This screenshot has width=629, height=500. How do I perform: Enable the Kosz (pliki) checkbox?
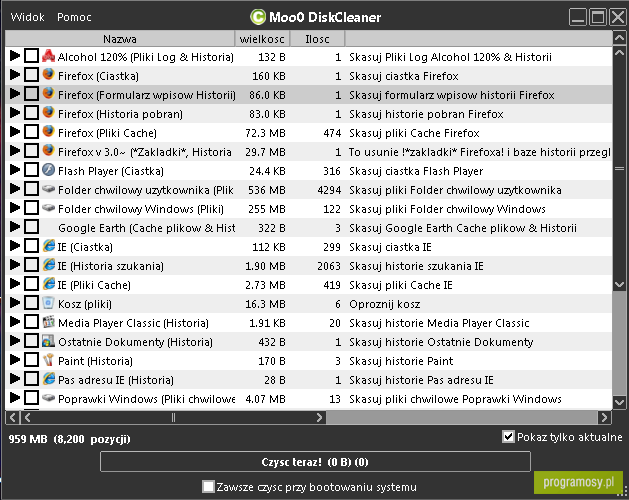[x=31, y=303]
